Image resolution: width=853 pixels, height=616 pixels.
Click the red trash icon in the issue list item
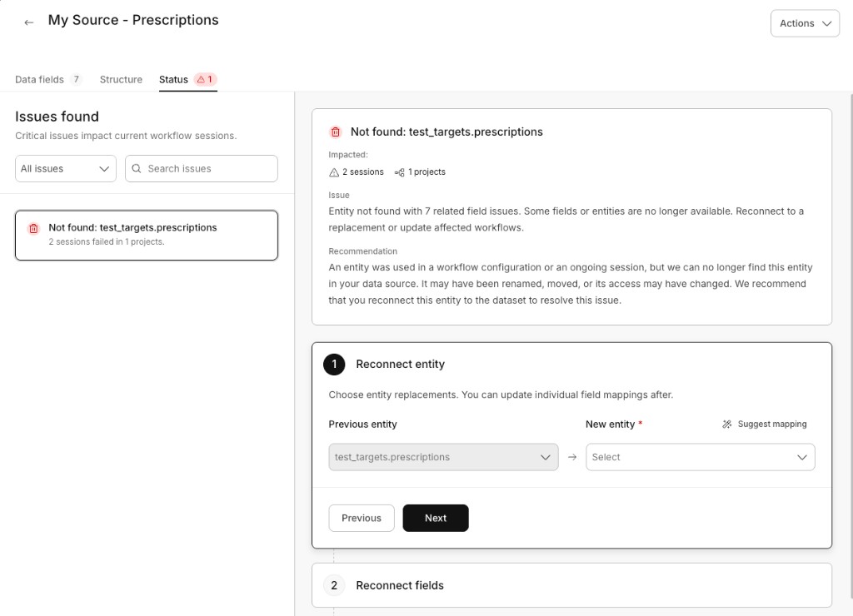[33, 228]
